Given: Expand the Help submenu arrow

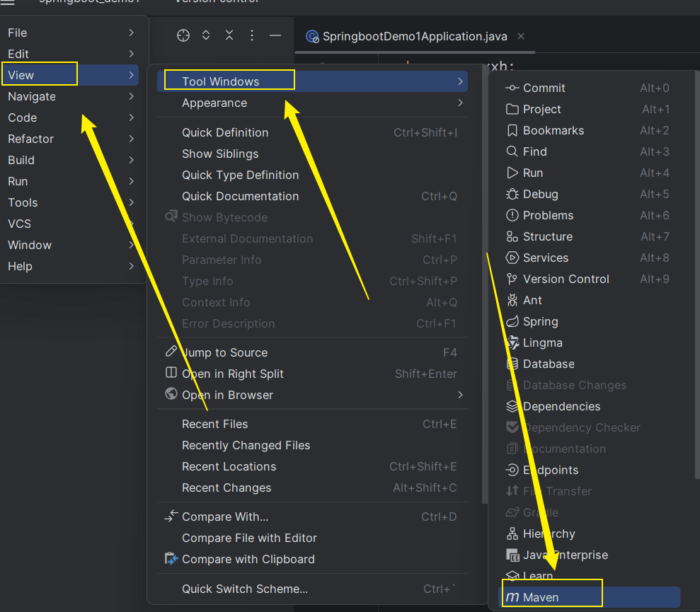Looking at the screenshot, I should (x=131, y=266).
